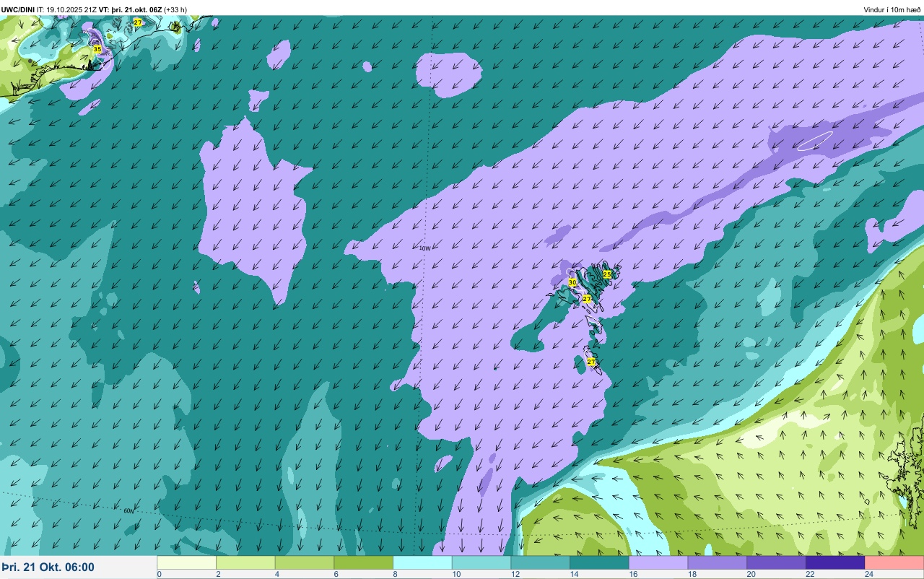Click the legend value '8'
This screenshot has width=924, height=579.
394,574
